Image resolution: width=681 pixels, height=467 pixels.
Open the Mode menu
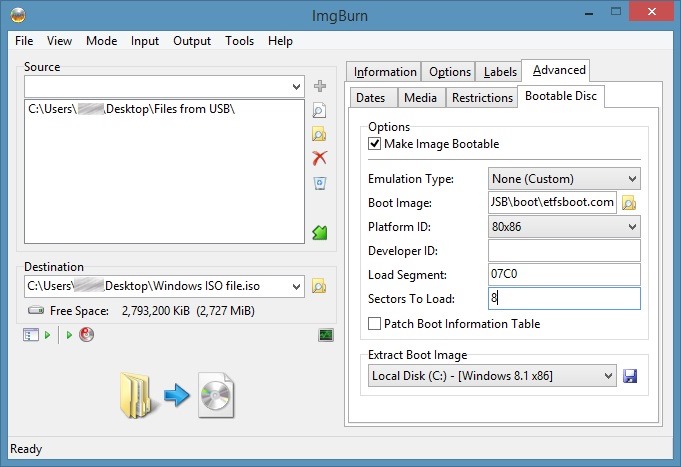102,41
